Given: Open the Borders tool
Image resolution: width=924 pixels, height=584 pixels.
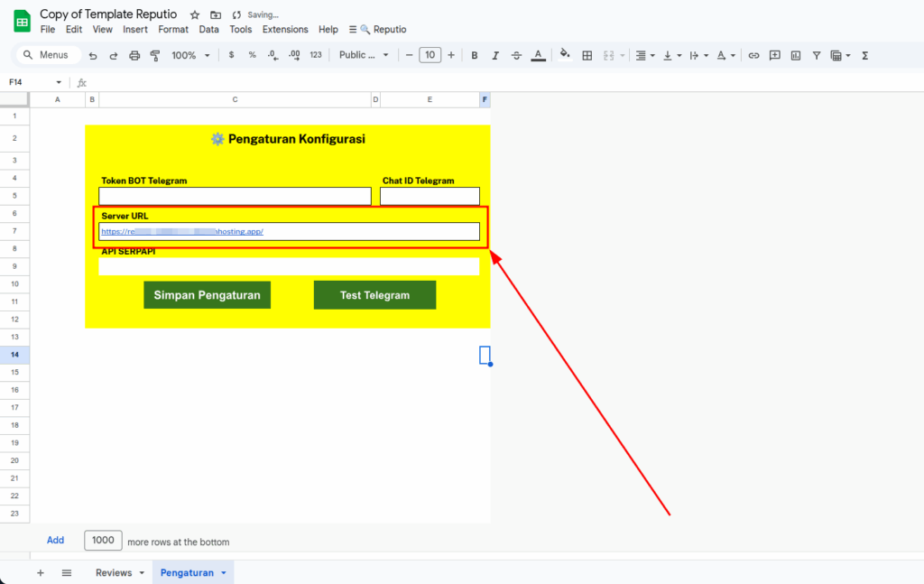Looking at the screenshot, I should click(x=587, y=55).
